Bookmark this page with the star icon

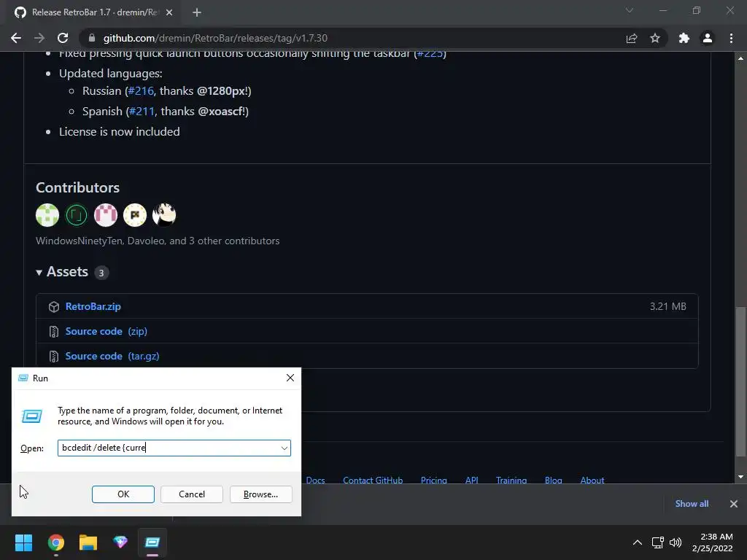pos(655,38)
